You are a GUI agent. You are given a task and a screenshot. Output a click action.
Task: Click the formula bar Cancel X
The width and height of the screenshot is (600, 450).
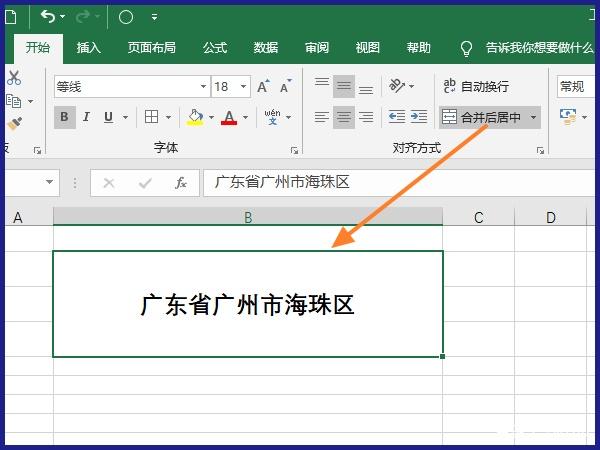[x=109, y=183]
